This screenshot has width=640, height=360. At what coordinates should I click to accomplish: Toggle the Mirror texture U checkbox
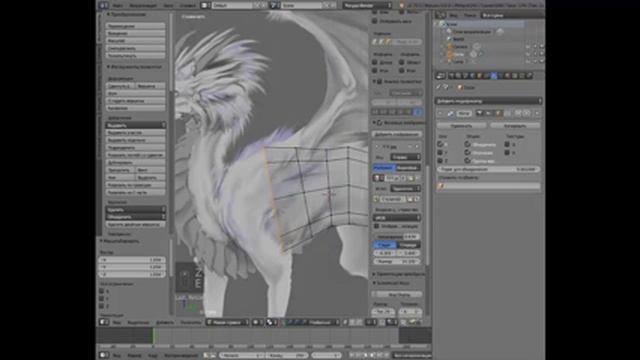tap(507, 144)
